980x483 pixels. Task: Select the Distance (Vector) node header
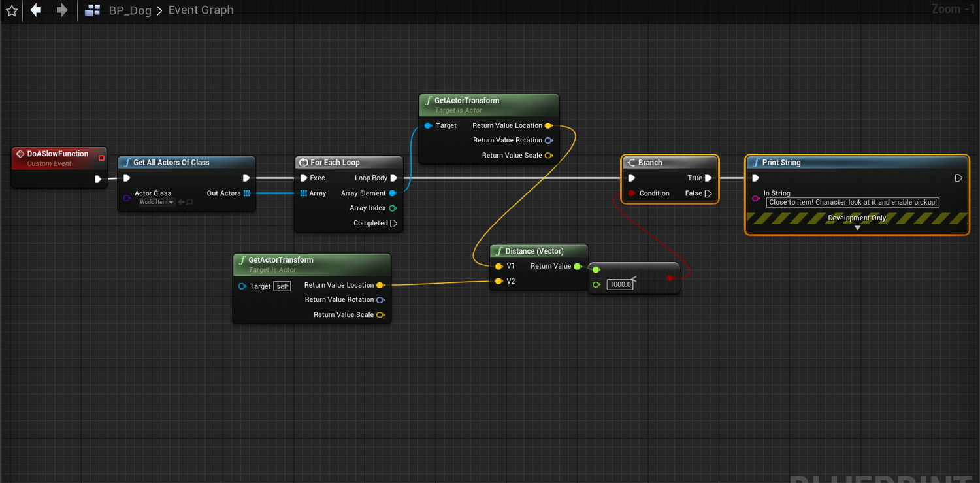[539, 251]
